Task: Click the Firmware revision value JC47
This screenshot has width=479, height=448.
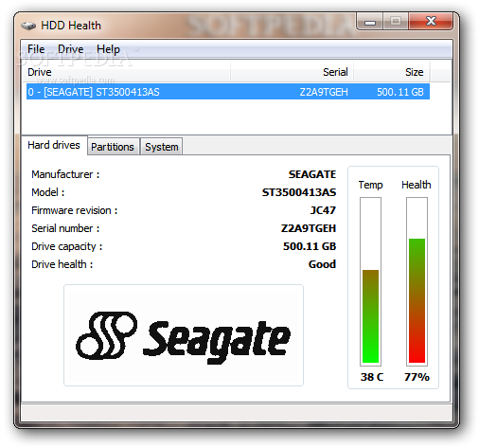Action: 323,210
